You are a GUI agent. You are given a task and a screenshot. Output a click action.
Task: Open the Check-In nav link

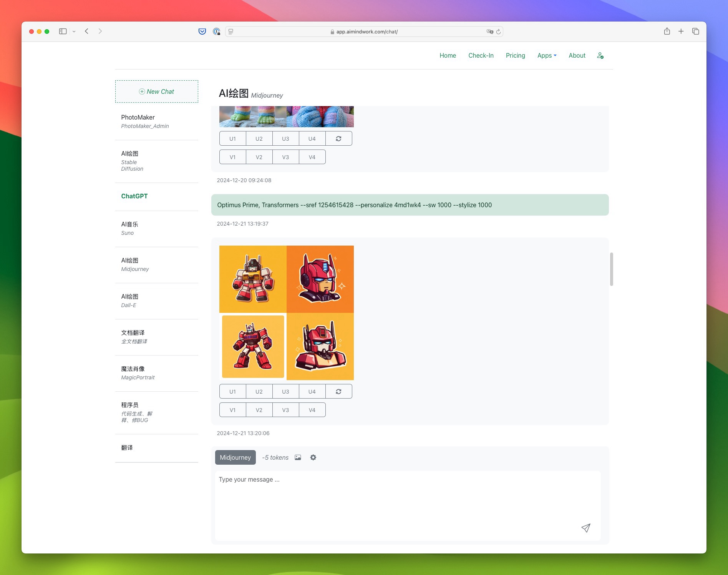point(481,55)
